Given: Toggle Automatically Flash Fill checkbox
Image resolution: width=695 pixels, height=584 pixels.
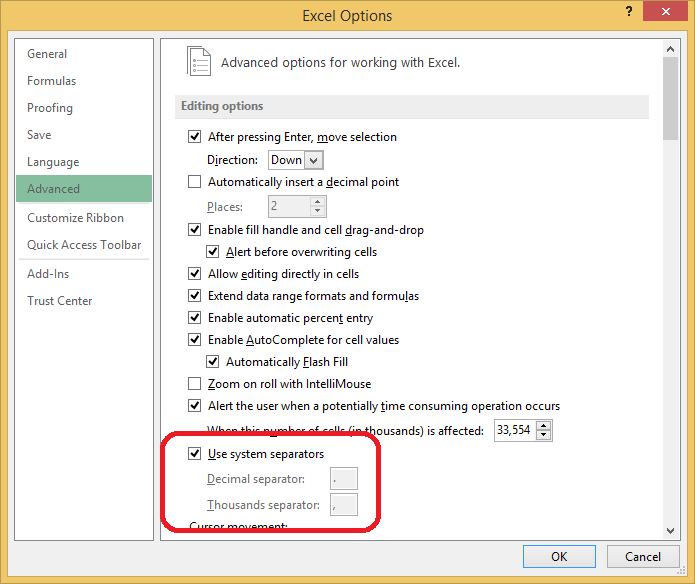Looking at the screenshot, I should (212, 362).
